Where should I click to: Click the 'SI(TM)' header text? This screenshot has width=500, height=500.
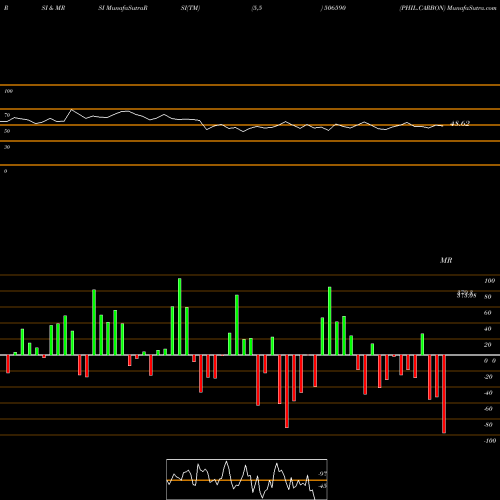(190, 8)
